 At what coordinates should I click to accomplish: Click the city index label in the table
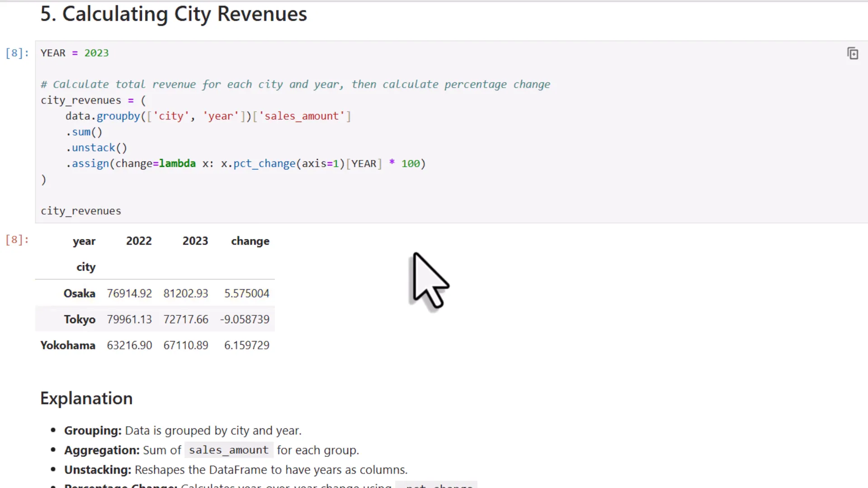tap(86, 267)
